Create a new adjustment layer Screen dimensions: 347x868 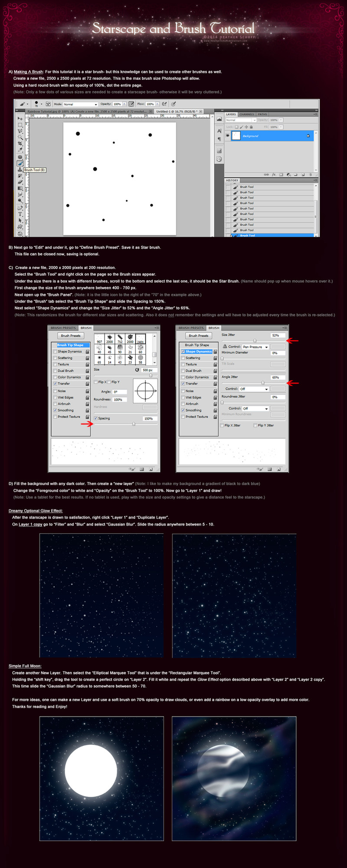tap(288, 174)
